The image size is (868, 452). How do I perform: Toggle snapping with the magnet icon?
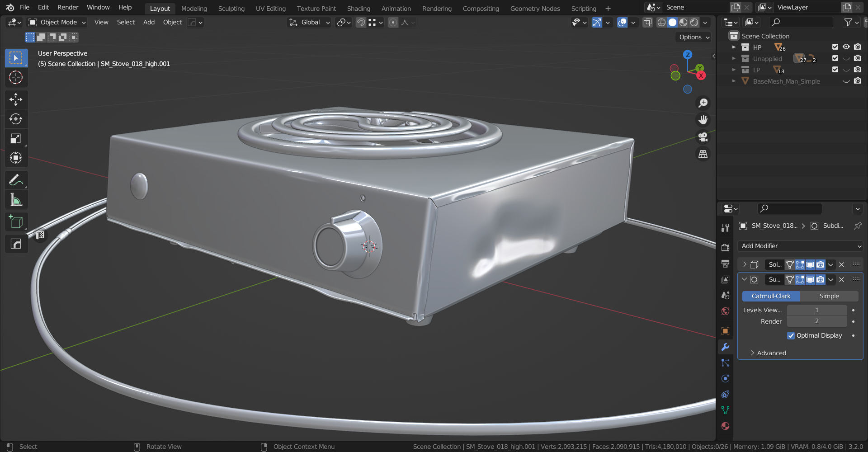pos(361,22)
